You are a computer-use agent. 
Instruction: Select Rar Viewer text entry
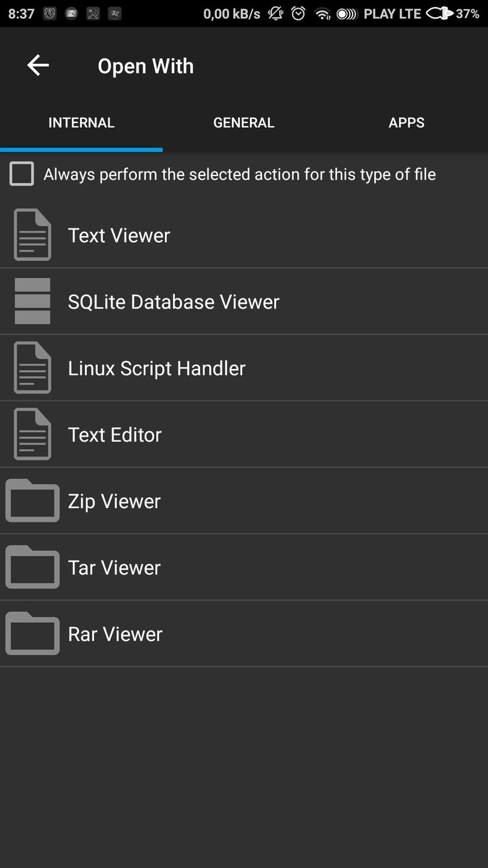click(x=115, y=634)
